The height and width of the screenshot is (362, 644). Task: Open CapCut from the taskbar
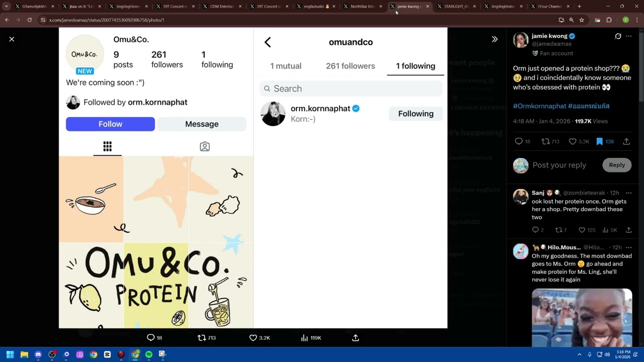coord(107,354)
